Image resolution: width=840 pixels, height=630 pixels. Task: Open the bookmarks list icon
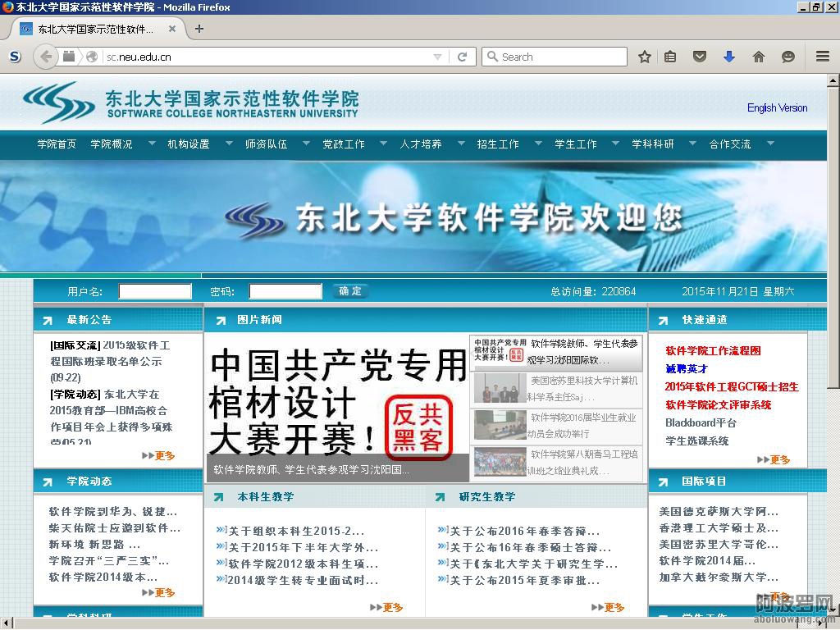(671, 57)
